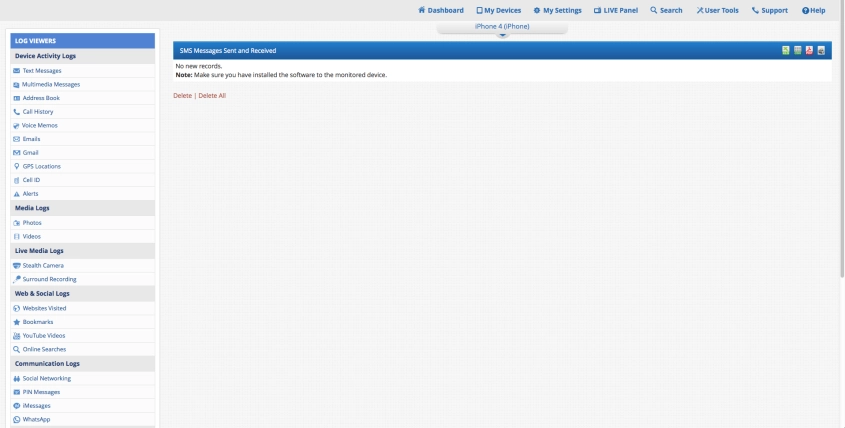Open the Cell ID icon
Viewport: 845px width, 428px height.
(x=17, y=180)
